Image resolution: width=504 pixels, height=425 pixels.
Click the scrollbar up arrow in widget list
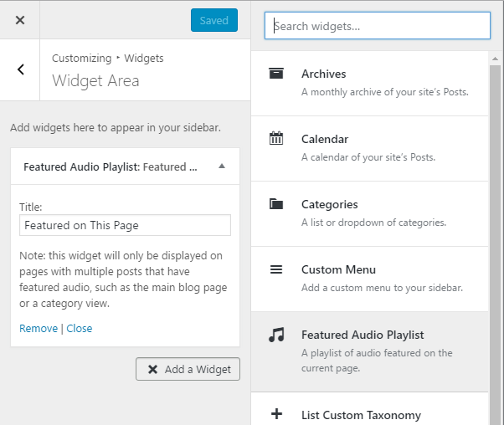pyautogui.click(x=495, y=59)
